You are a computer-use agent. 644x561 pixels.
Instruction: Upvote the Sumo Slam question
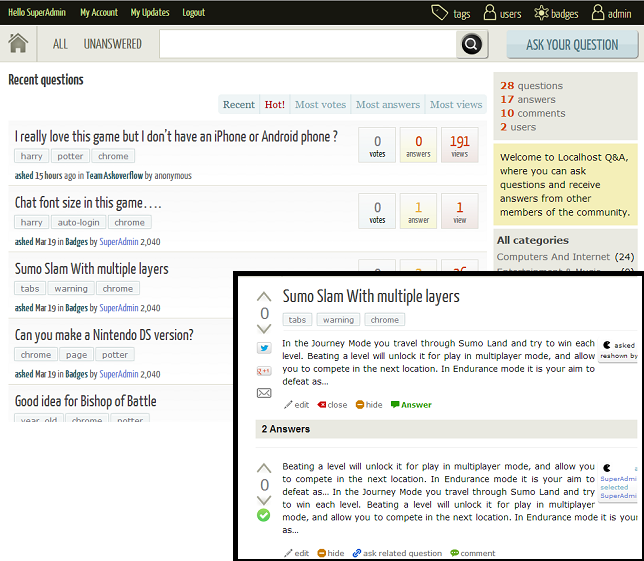click(264, 297)
